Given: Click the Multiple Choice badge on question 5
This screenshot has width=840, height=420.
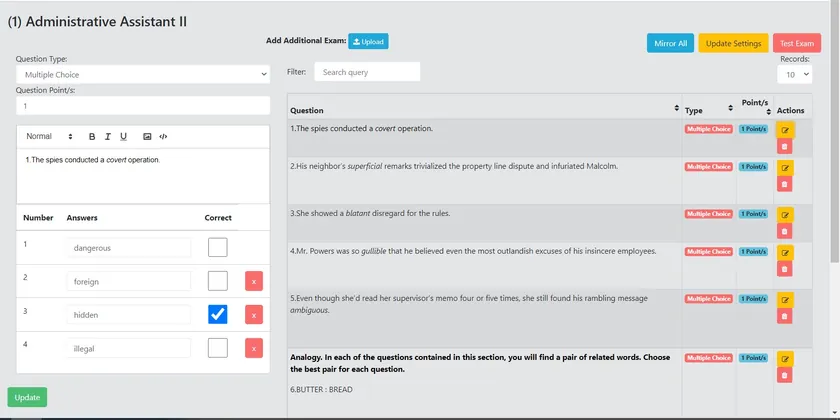Looking at the screenshot, I should [x=708, y=298].
